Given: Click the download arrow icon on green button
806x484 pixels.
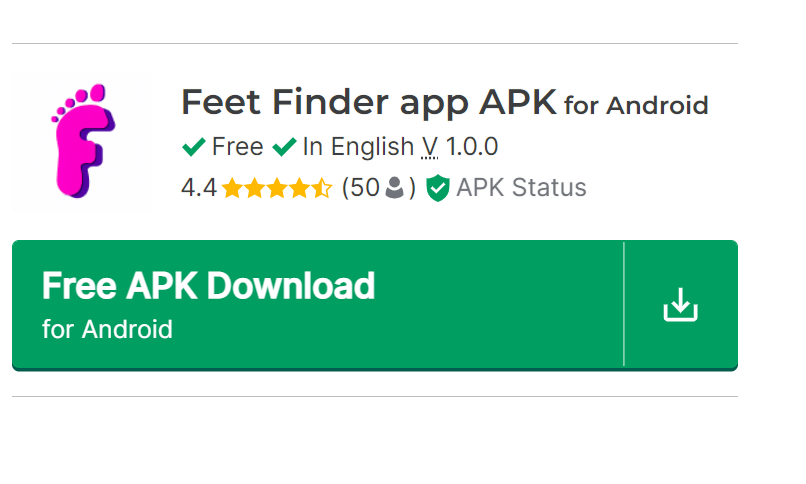Looking at the screenshot, I should (x=680, y=305).
